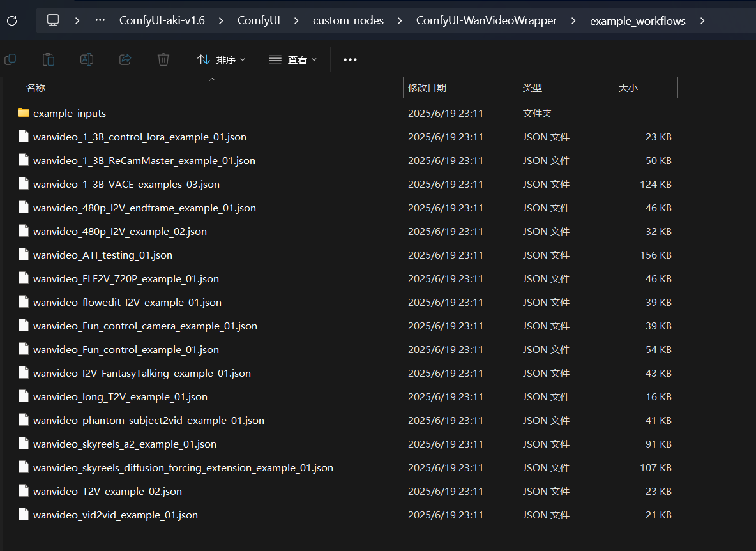Sort by 修改日期 column header
The image size is (756, 551).
click(x=427, y=87)
